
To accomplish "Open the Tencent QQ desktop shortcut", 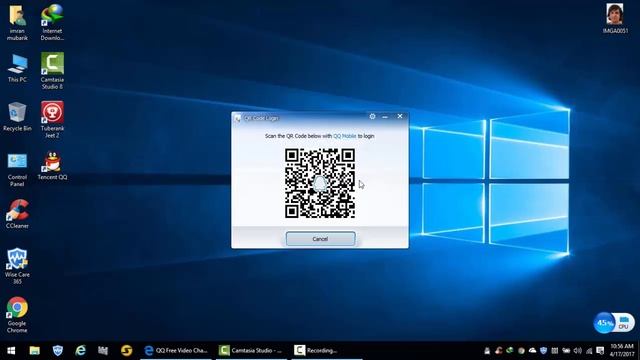I will (52, 166).
